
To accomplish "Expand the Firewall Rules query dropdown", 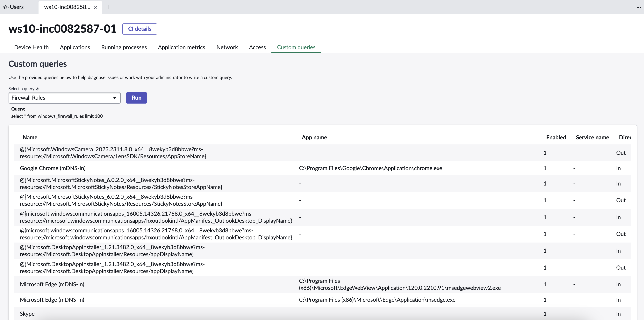I will tap(65, 98).
